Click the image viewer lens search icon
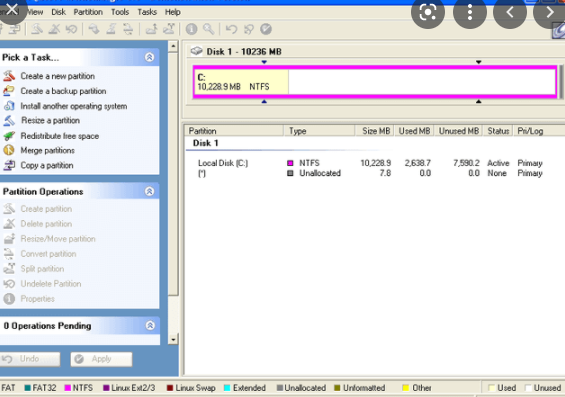This screenshot has width=565, height=397. [428, 12]
